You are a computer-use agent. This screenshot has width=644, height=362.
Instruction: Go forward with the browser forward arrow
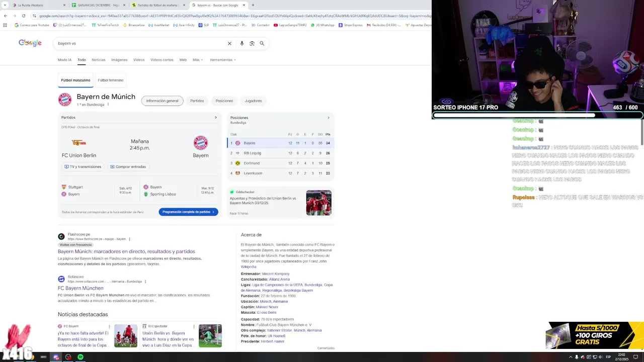point(14,16)
